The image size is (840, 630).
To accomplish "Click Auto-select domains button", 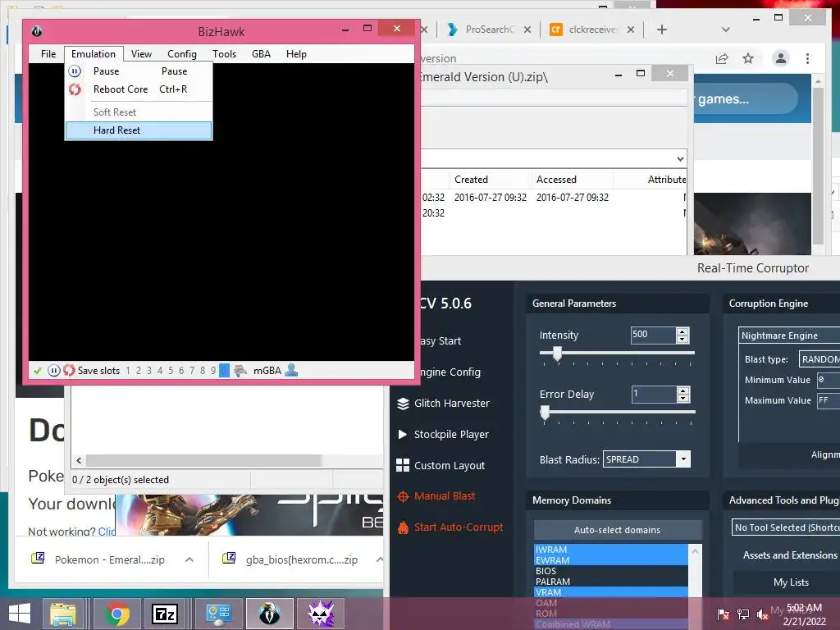I will 617,530.
